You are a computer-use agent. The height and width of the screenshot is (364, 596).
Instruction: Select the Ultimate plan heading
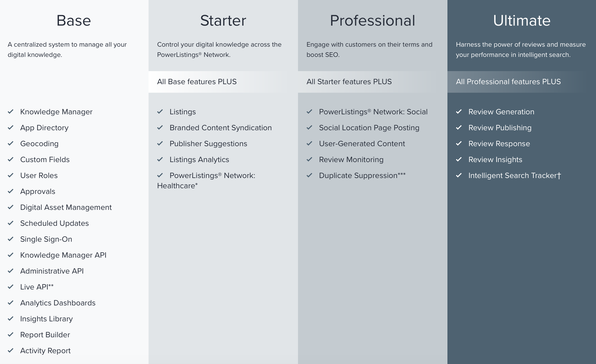(522, 20)
